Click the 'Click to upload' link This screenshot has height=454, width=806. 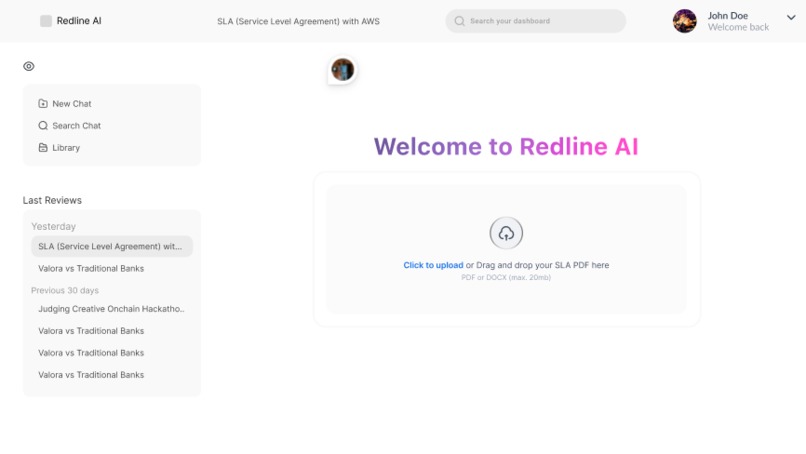(433, 265)
